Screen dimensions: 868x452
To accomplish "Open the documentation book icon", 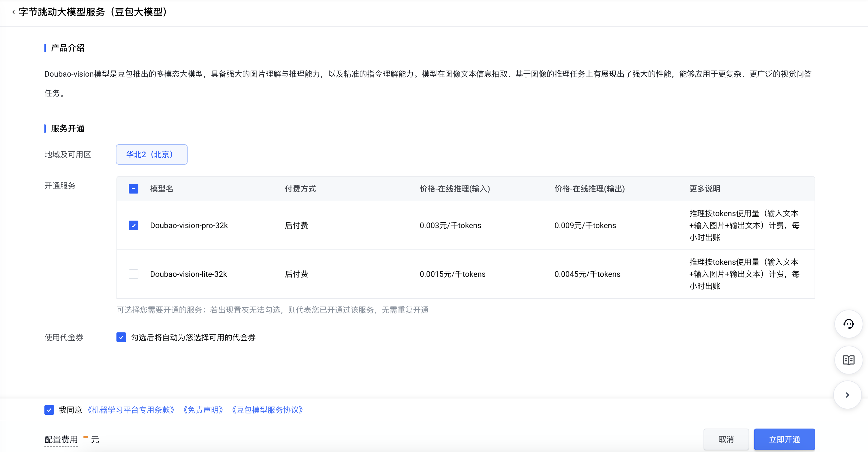I will click(848, 360).
